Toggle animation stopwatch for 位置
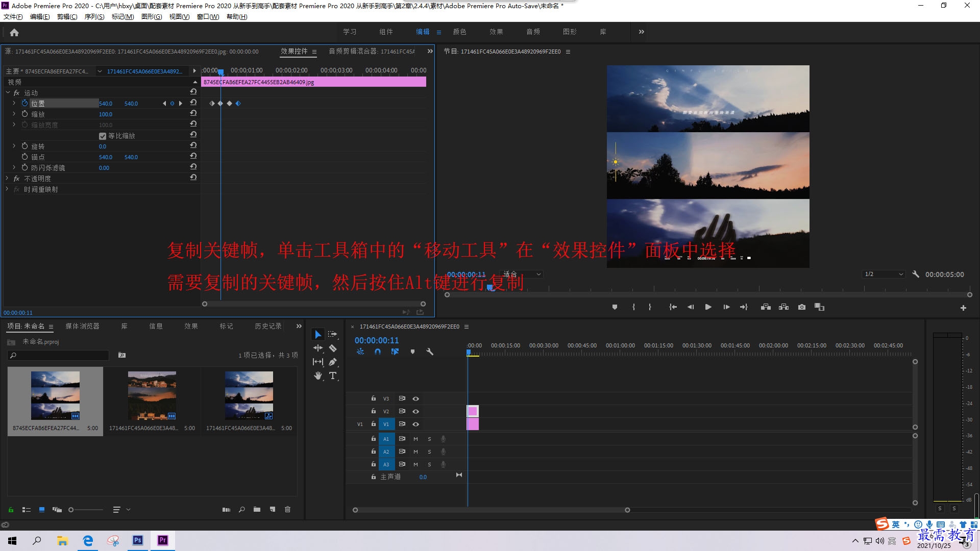Viewport: 980px width, 551px height. (24, 103)
